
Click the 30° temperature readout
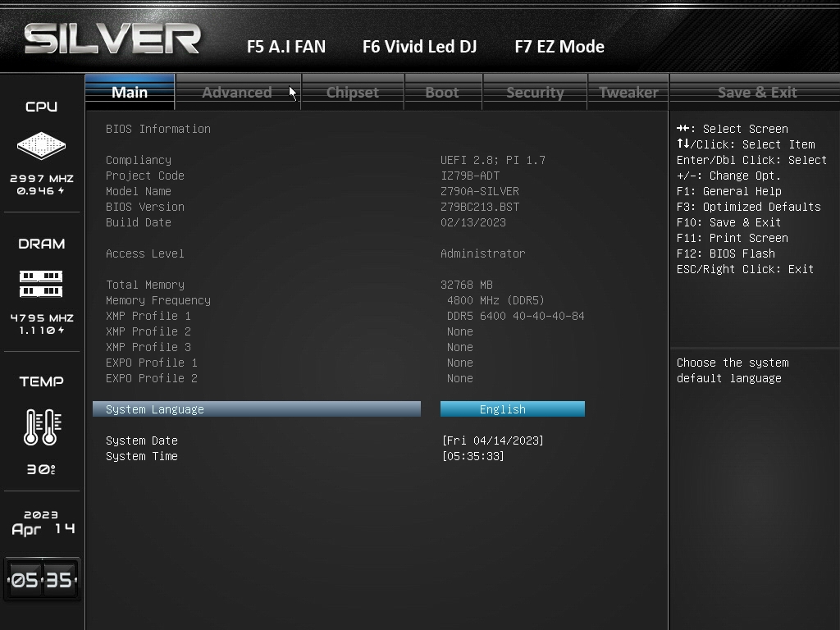pos(41,469)
